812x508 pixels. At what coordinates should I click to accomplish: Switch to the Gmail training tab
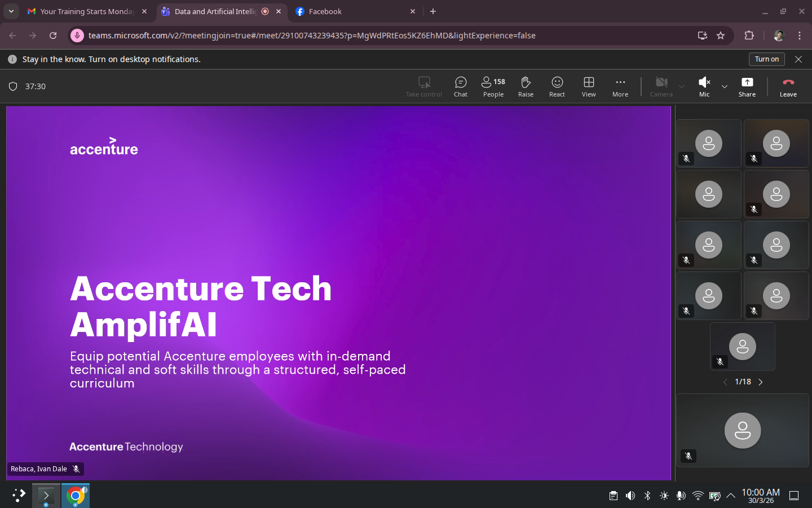pos(87,11)
